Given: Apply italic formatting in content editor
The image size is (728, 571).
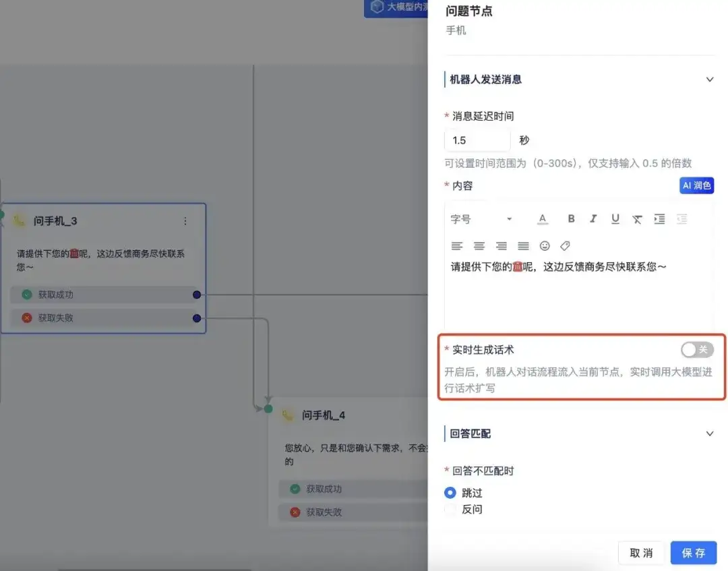Looking at the screenshot, I should [x=593, y=218].
